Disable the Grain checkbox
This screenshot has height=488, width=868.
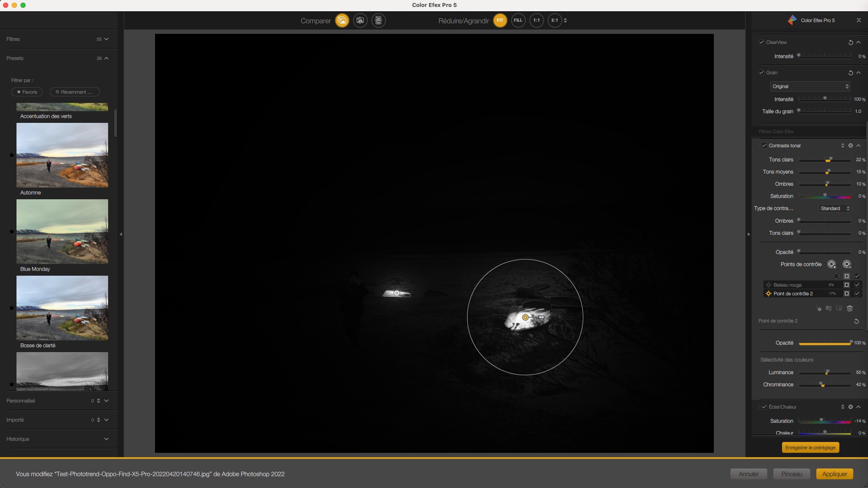pos(762,73)
